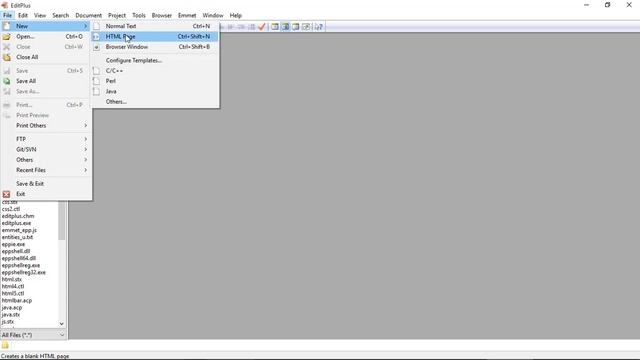This screenshot has width=640, height=360.
Task: Expand the Git/SVN submenu
Action: pyautogui.click(x=46, y=149)
